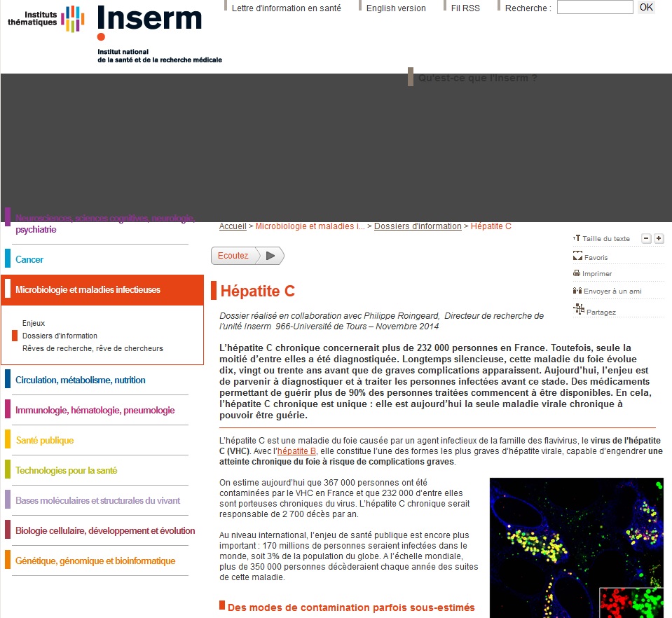Click the Favoris bookmark icon
Viewport: 672px width, 618px height.
(577, 256)
